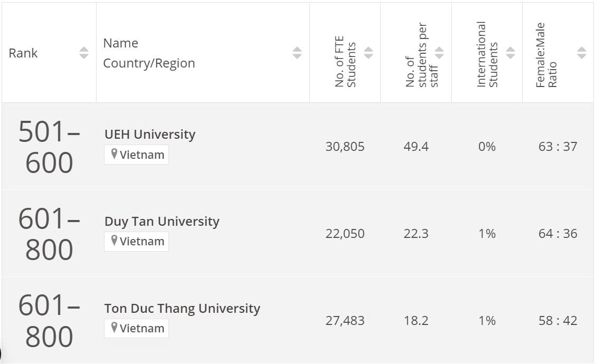Image resolution: width=596 pixels, height=364 pixels.
Task: Sort by Name Country/Region arrows
Action: click(x=297, y=53)
